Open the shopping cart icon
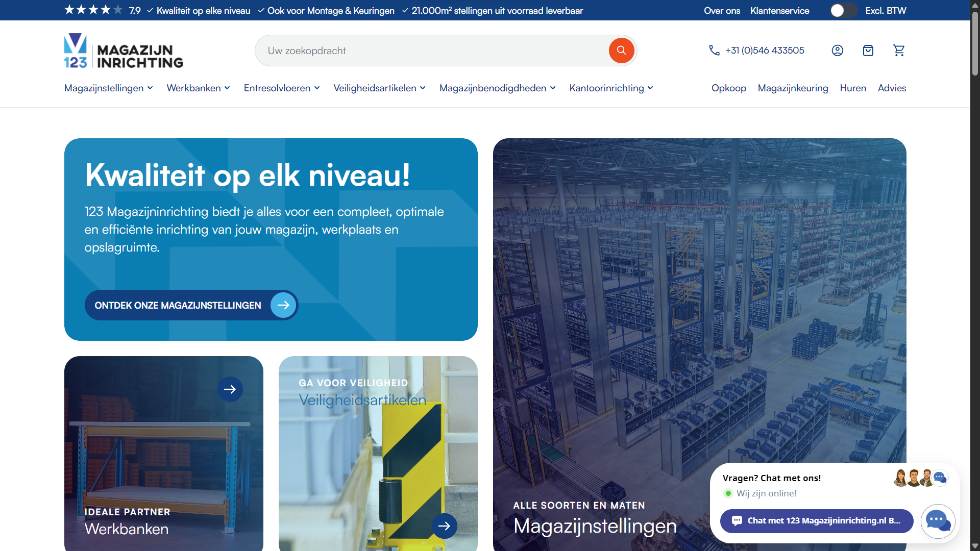The height and width of the screenshot is (551, 980). (899, 51)
